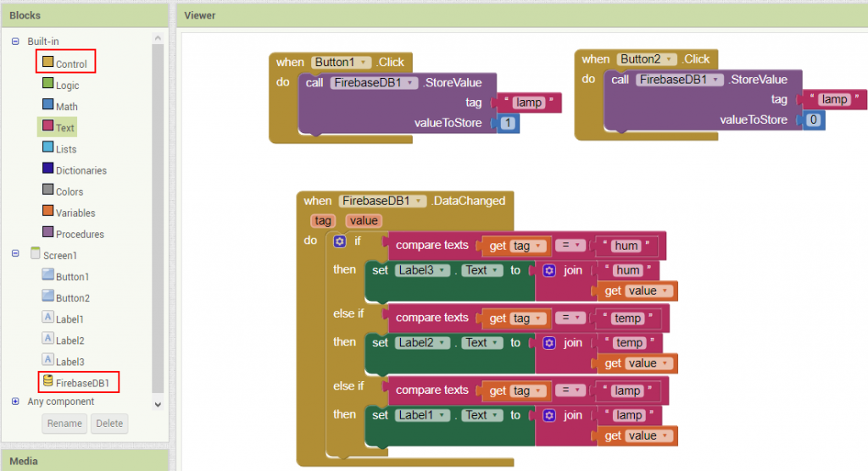Open the Text property dropdown for Label3
The image size is (868, 471).
pyautogui.click(x=482, y=270)
